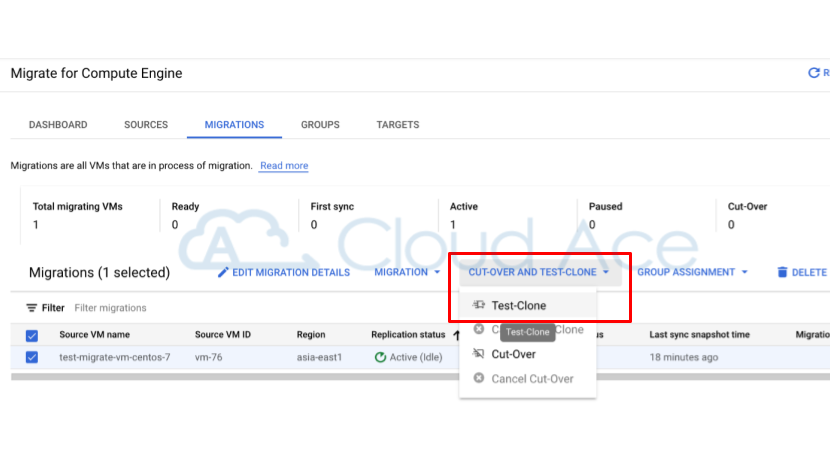Screen dimensions: 830x470
Task: Click the Cut-Over menu item icon
Action: 479,354
